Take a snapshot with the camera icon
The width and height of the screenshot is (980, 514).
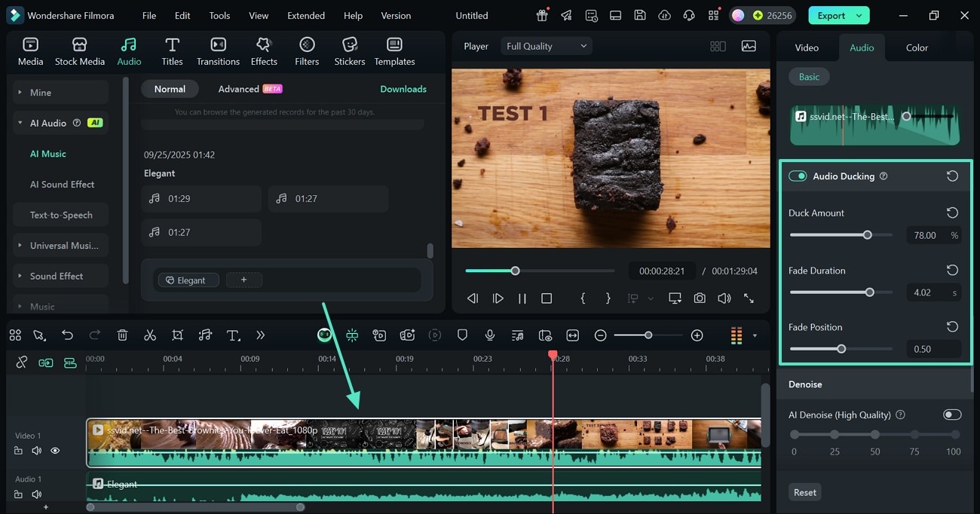(700, 298)
